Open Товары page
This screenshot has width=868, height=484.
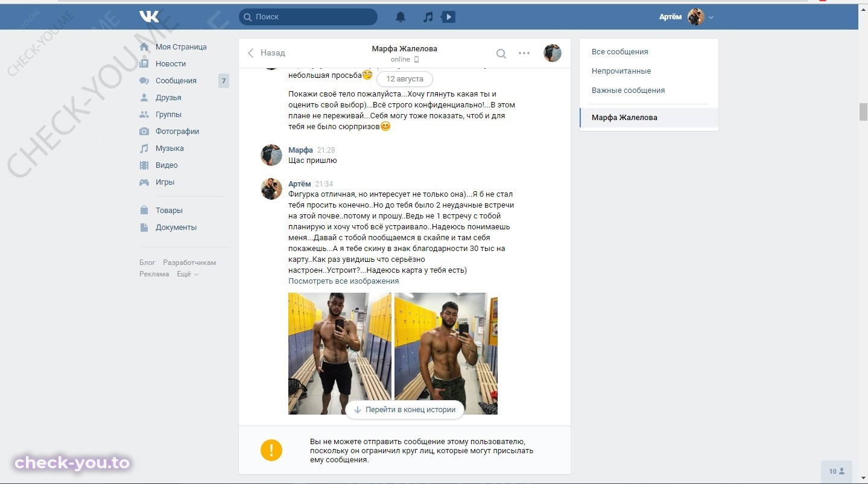169,211
